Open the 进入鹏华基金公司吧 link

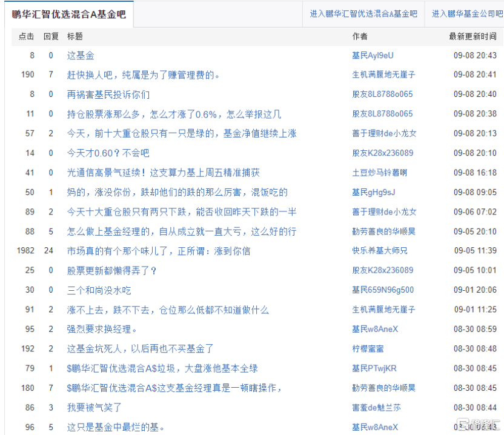click(x=467, y=14)
